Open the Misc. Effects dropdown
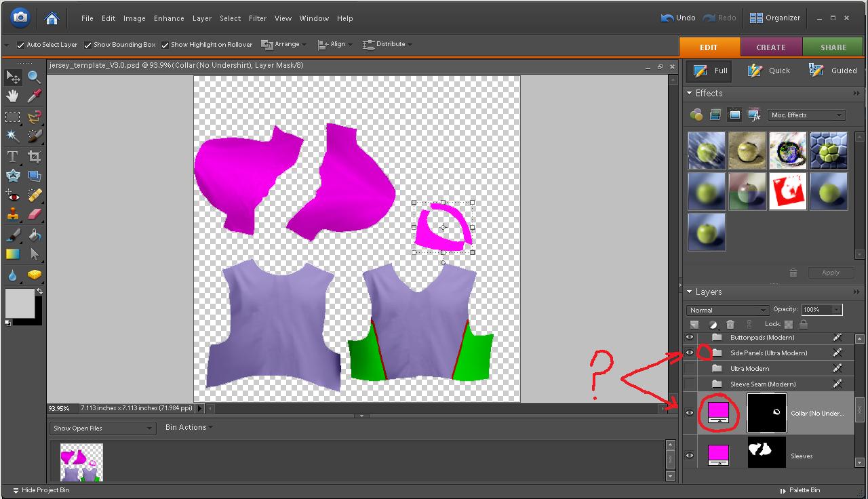The width and height of the screenshot is (868, 499). tap(806, 115)
